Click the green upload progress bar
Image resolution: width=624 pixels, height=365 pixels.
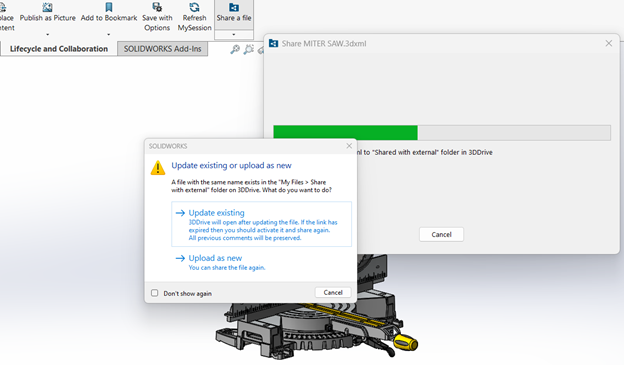(x=345, y=133)
